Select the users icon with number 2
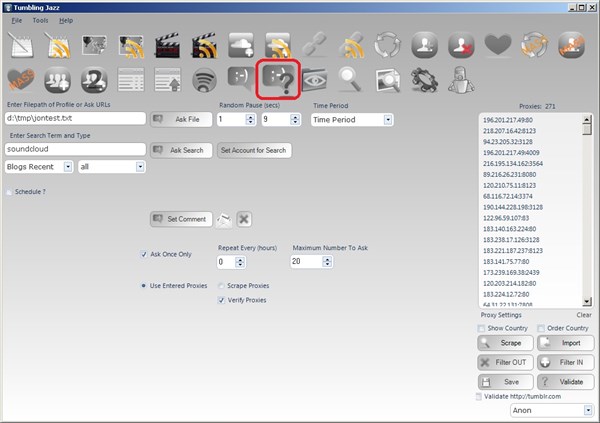600x423 pixels. [x=94, y=80]
